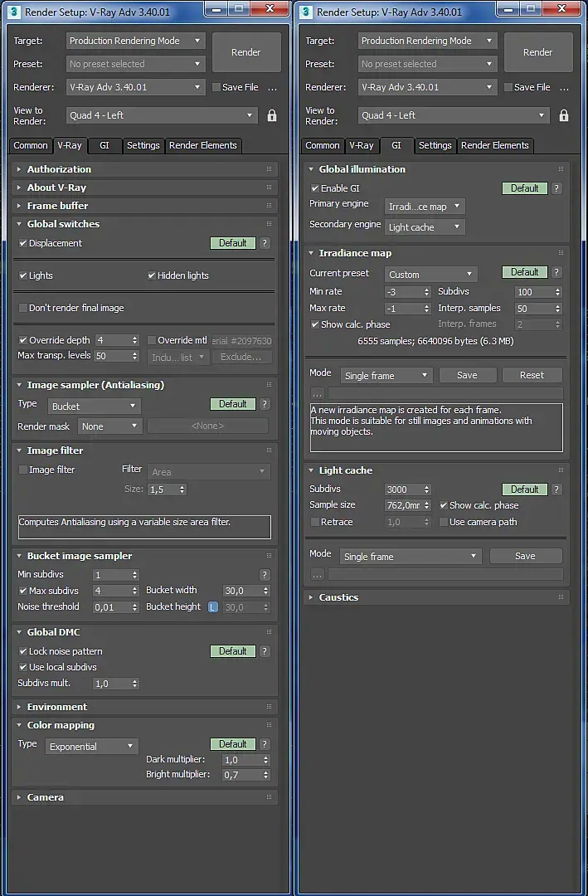Screen dimensions: 588x896
Task: Click Save File browse dots in right window
Action: tap(565, 88)
